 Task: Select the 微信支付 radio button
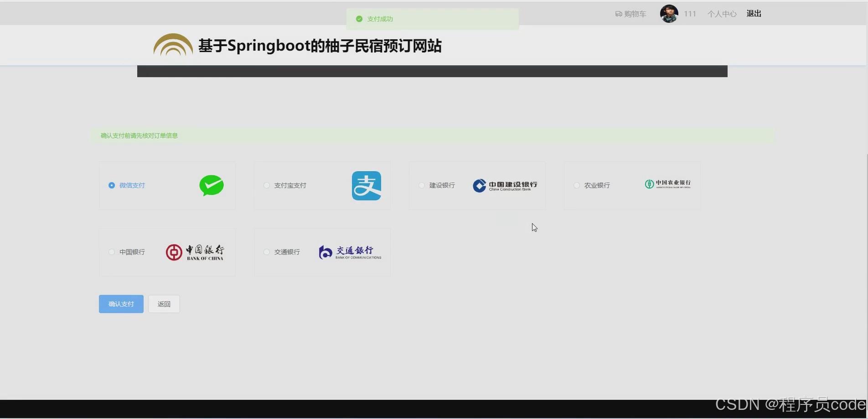point(112,185)
